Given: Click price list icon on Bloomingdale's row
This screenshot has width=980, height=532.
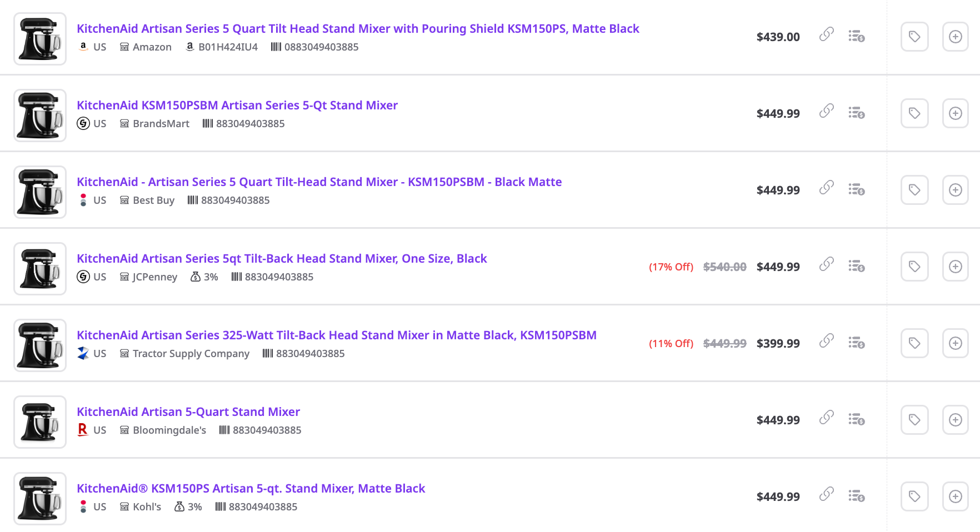Looking at the screenshot, I should 856,419.
